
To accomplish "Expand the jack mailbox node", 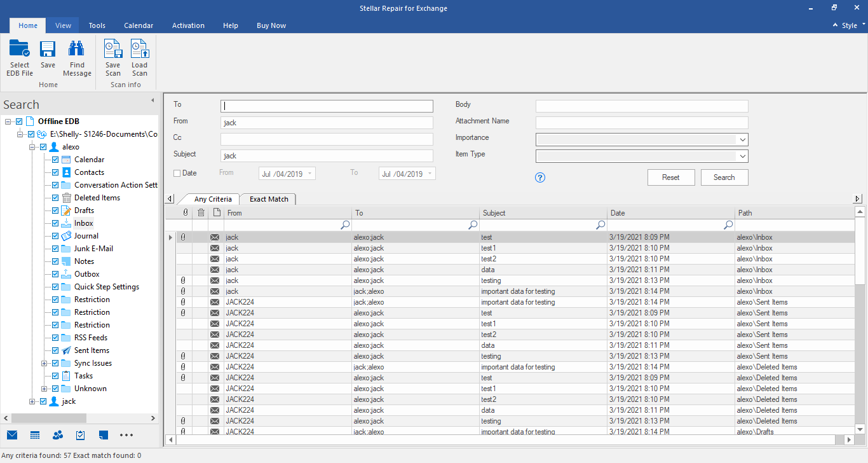I will click(x=32, y=401).
